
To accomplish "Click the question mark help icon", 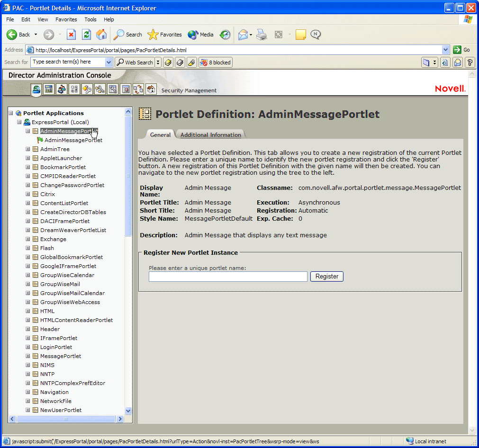I will pyautogui.click(x=470, y=63).
